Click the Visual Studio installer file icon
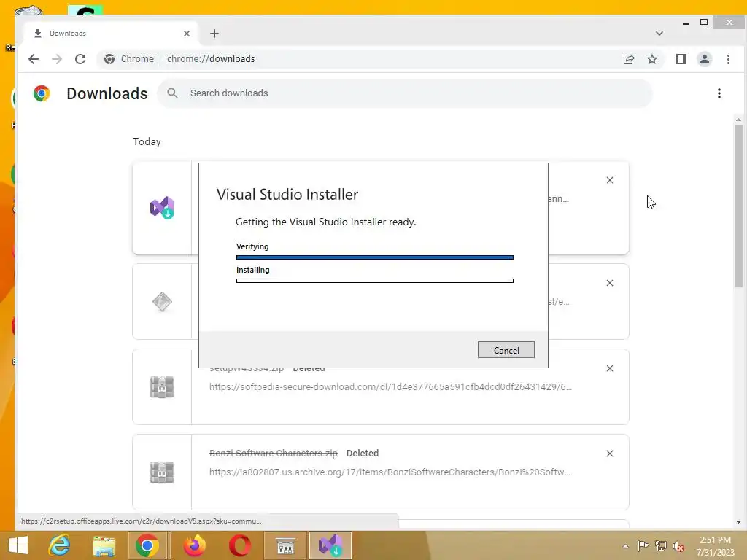This screenshot has height=560, width=747. (x=162, y=208)
